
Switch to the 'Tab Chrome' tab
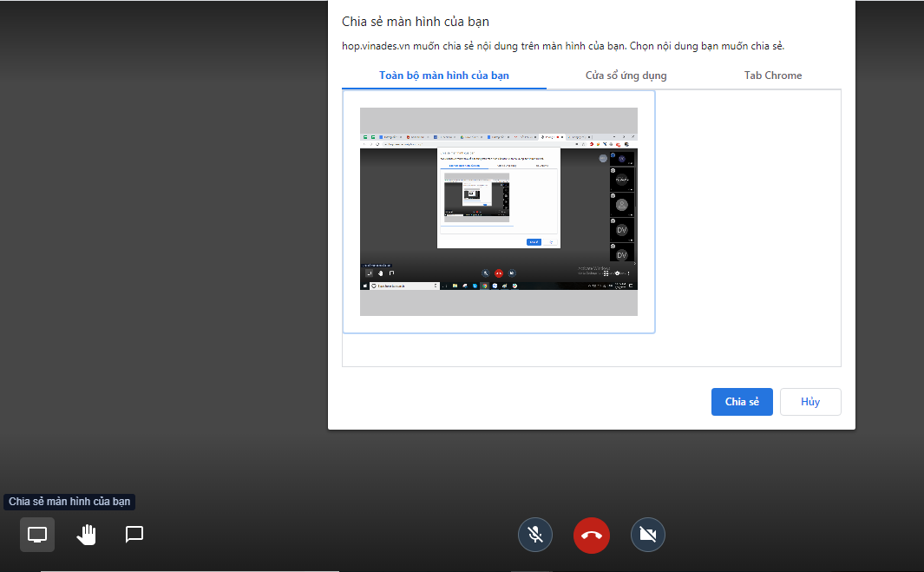click(x=773, y=76)
